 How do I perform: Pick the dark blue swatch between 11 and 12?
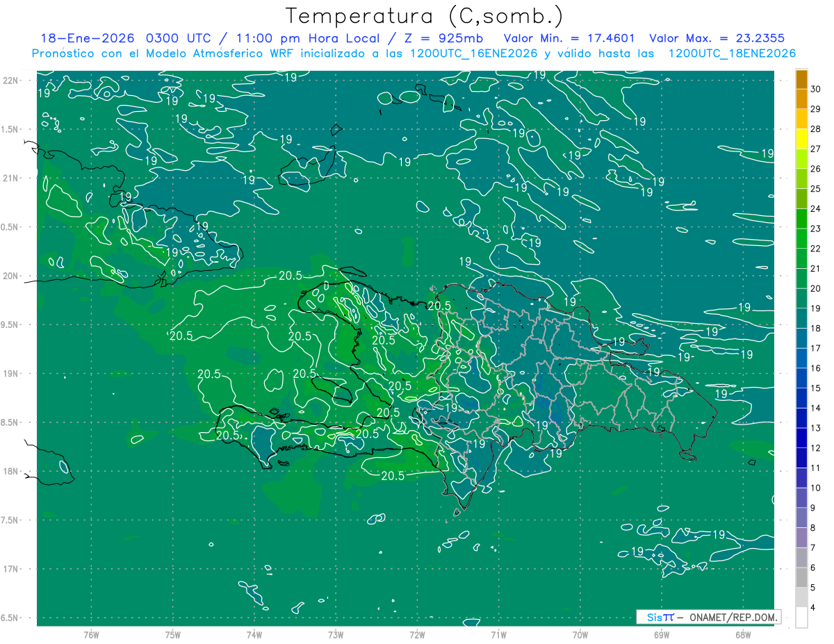801,458
